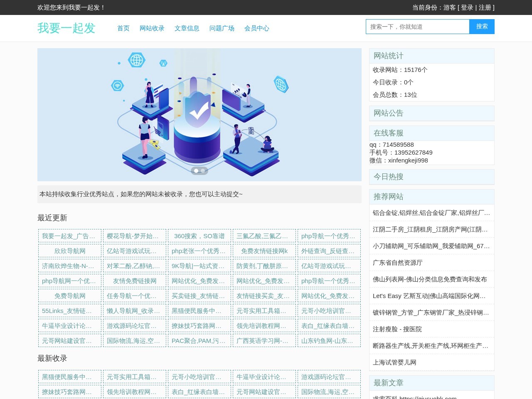Open 广东省自然资源厅 recommended site

pos(432,263)
